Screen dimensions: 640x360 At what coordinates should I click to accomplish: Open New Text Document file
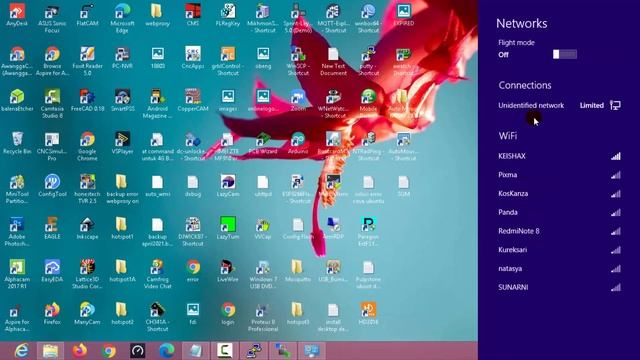[x=333, y=61]
